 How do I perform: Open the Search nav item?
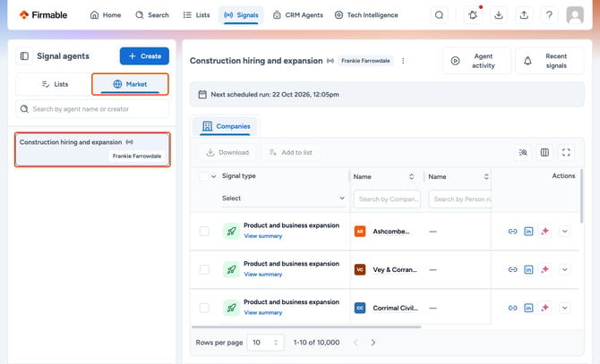[152, 15]
